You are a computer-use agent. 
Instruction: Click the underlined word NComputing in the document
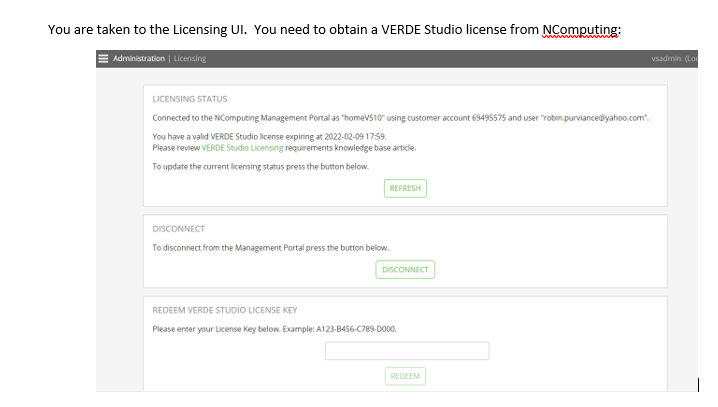tap(580, 30)
